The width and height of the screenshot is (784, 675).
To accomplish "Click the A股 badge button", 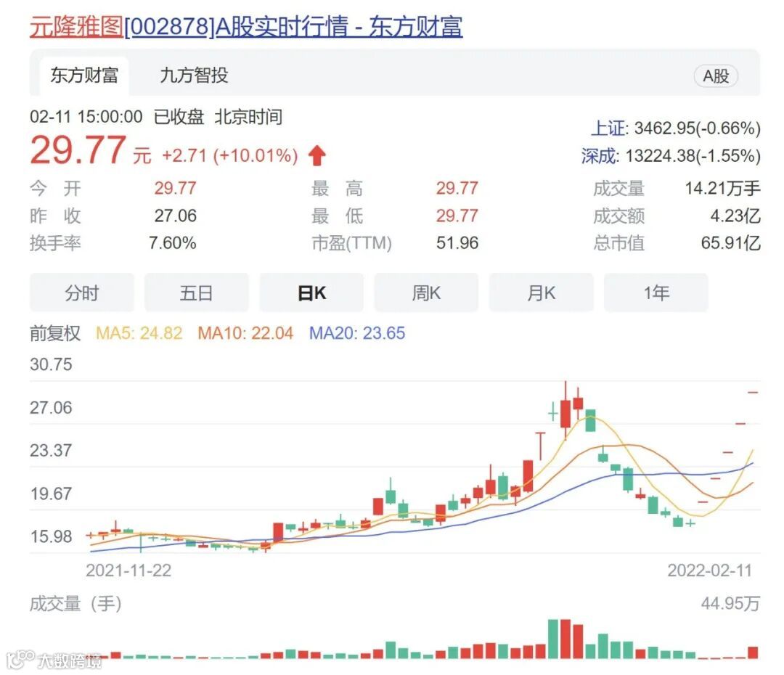I will 716,76.
